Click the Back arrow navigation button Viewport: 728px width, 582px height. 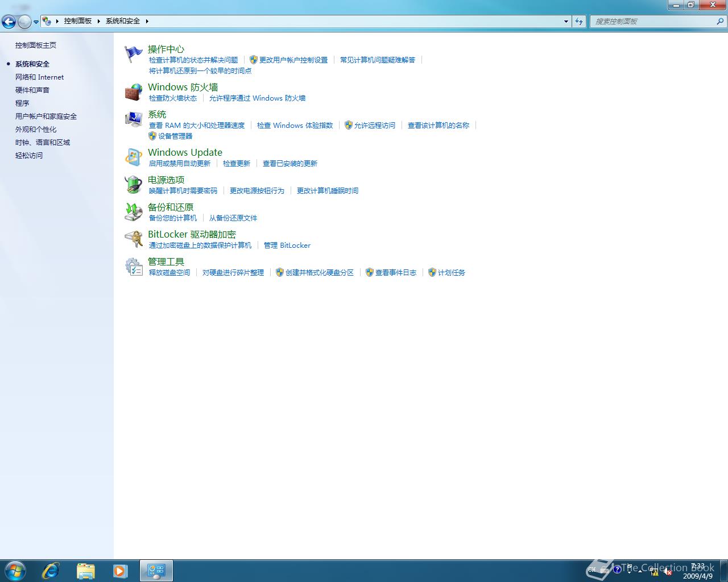pos(9,22)
